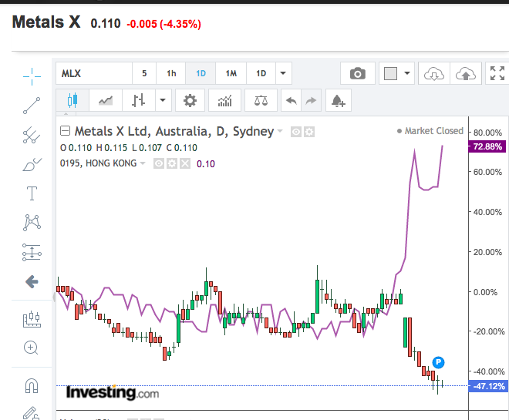The height and width of the screenshot is (420, 509).
Task: Load chart layout from cloud
Action: 434,73
